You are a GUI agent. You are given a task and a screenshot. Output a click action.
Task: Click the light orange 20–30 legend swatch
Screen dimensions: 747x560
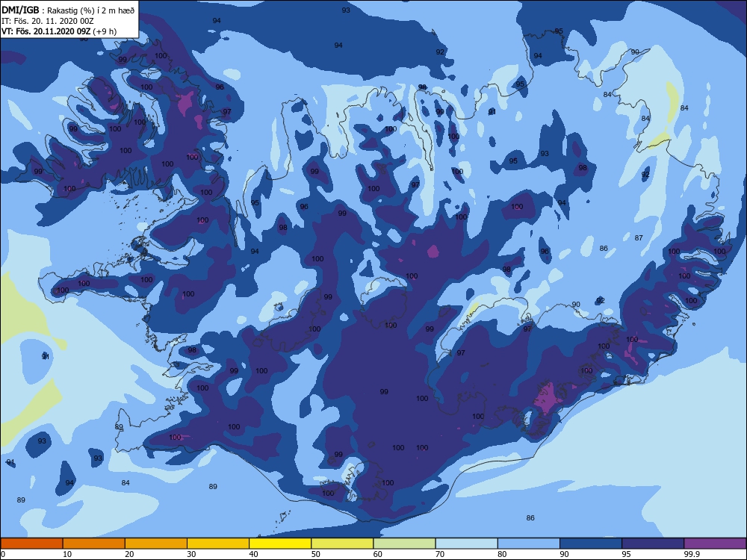pyautogui.click(x=156, y=544)
